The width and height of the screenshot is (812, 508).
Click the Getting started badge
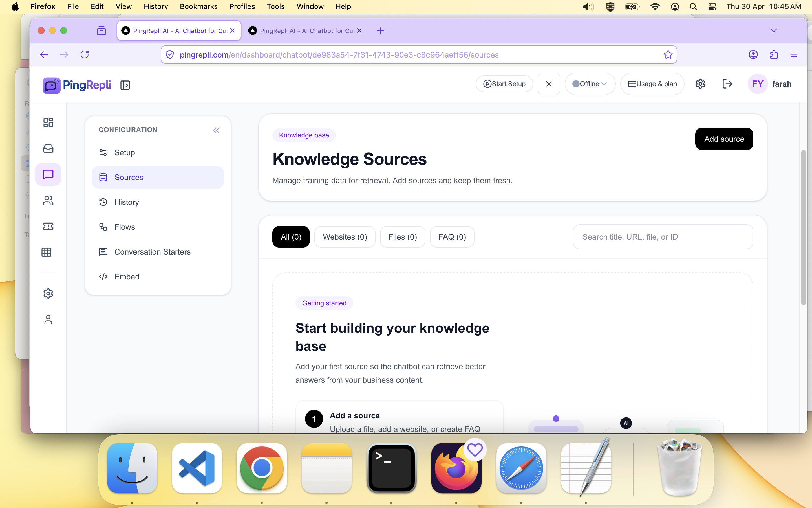point(324,303)
